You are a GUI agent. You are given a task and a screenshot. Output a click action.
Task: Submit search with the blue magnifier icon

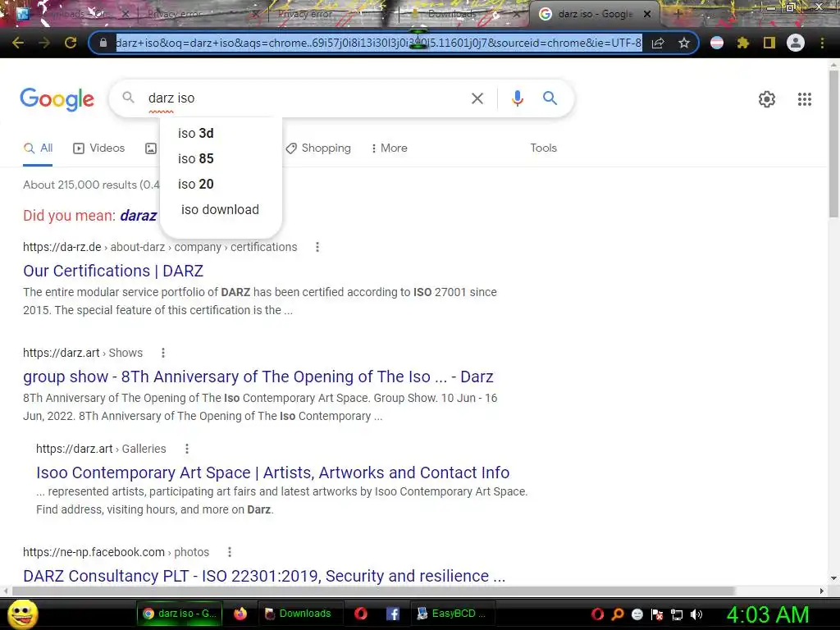550,98
